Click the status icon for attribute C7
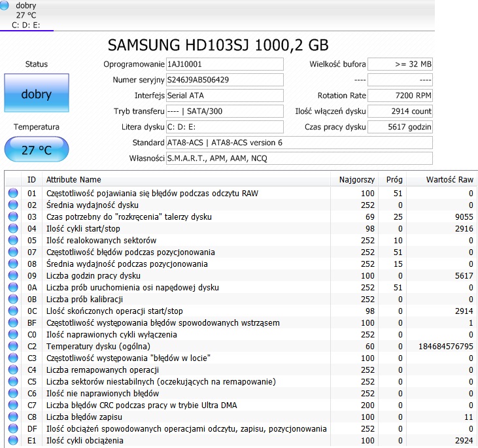 [x=13, y=405]
